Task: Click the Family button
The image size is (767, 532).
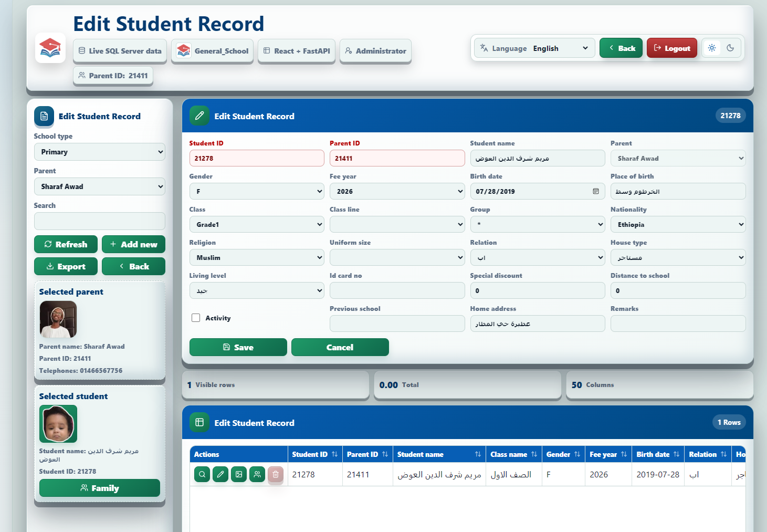Action: pyautogui.click(x=100, y=488)
